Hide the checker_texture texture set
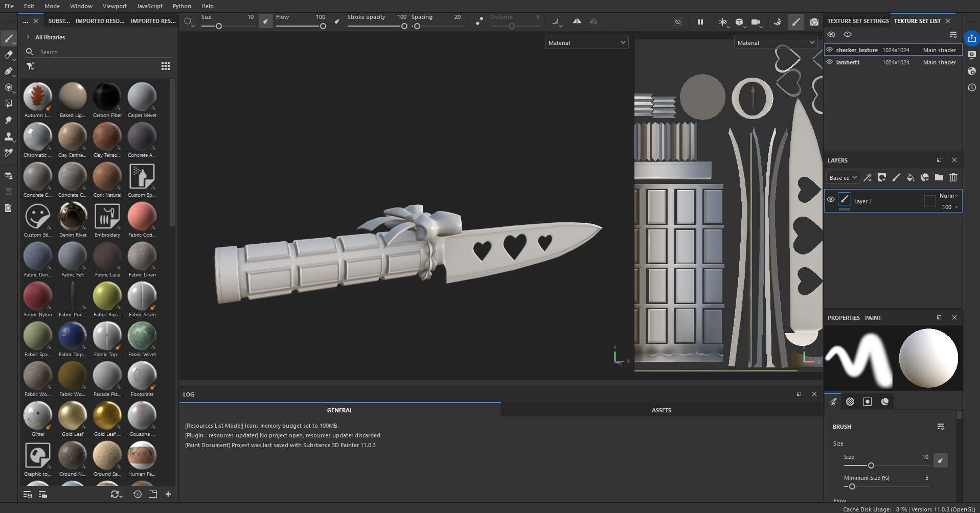Viewport: 980px width, 513px height. coord(830,50)
